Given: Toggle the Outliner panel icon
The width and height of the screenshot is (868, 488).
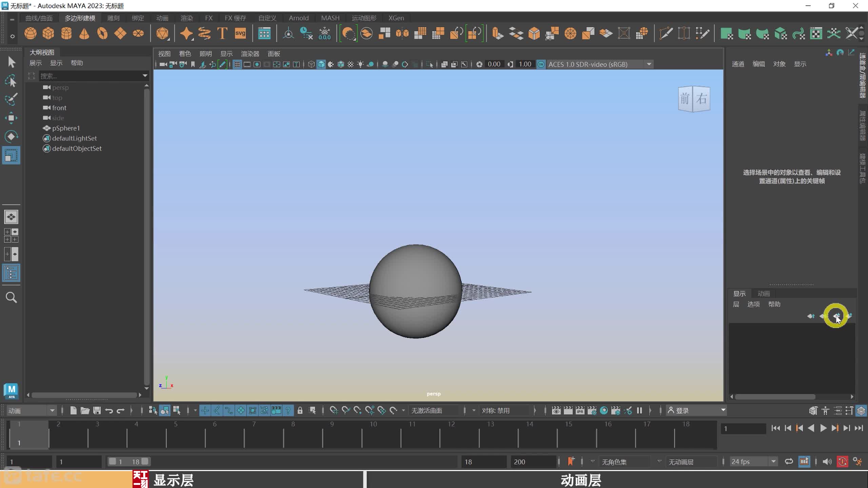Looking at the screenshot, I should click(x=11, y=273).
